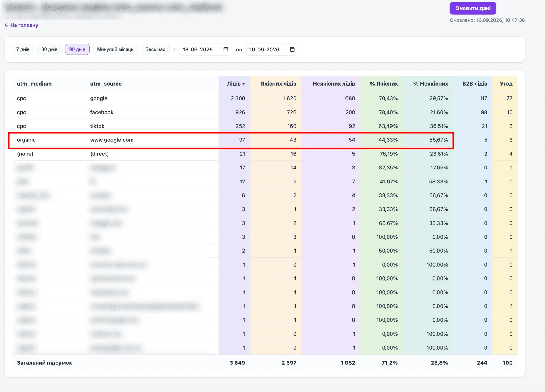Click the 36,51% non-quality percentage
Screen dimensions: 545x392
439,126
